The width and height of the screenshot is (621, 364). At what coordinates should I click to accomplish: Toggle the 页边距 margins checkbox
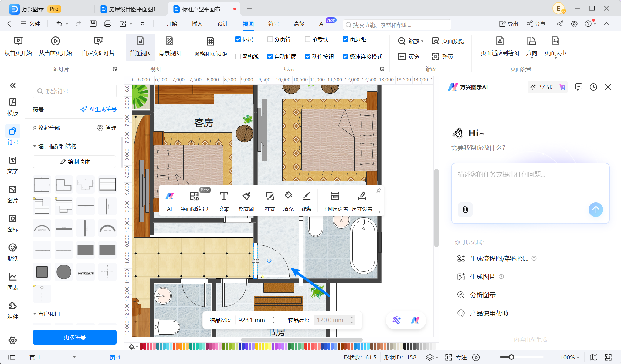tap(345, 39)
